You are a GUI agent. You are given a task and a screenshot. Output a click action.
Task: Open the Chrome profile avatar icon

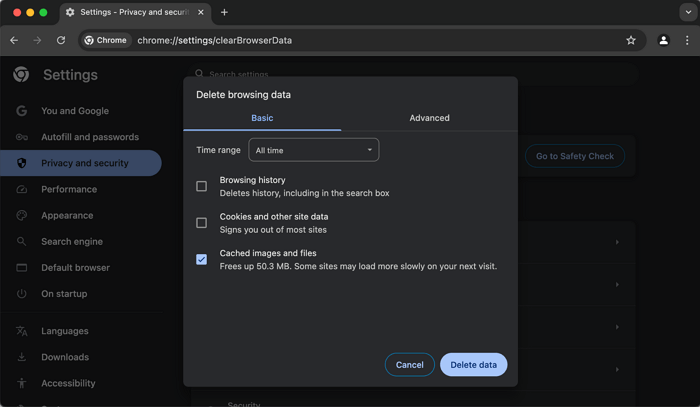point(663,40)
